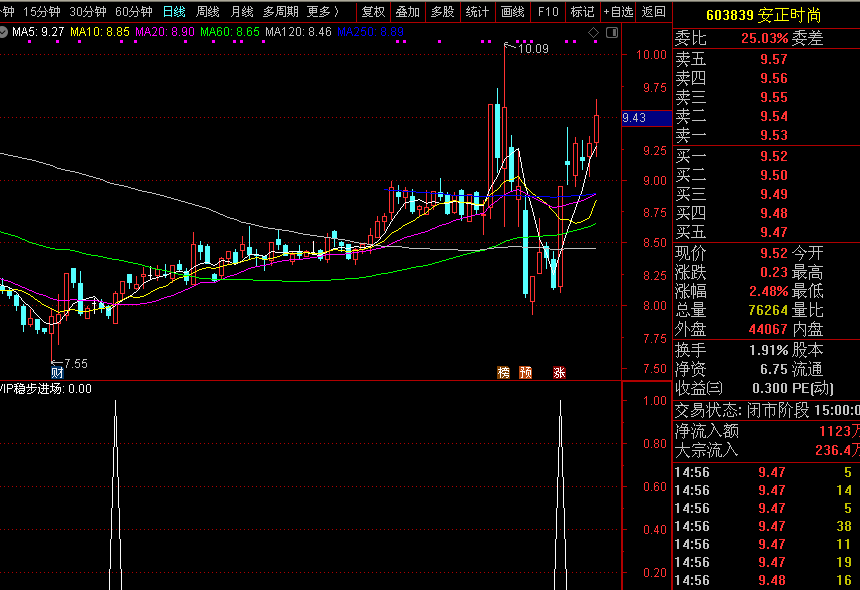This screenshot has height=590, width=860.
Task: Open the 多周期 multi-period view
Action: 280,12
